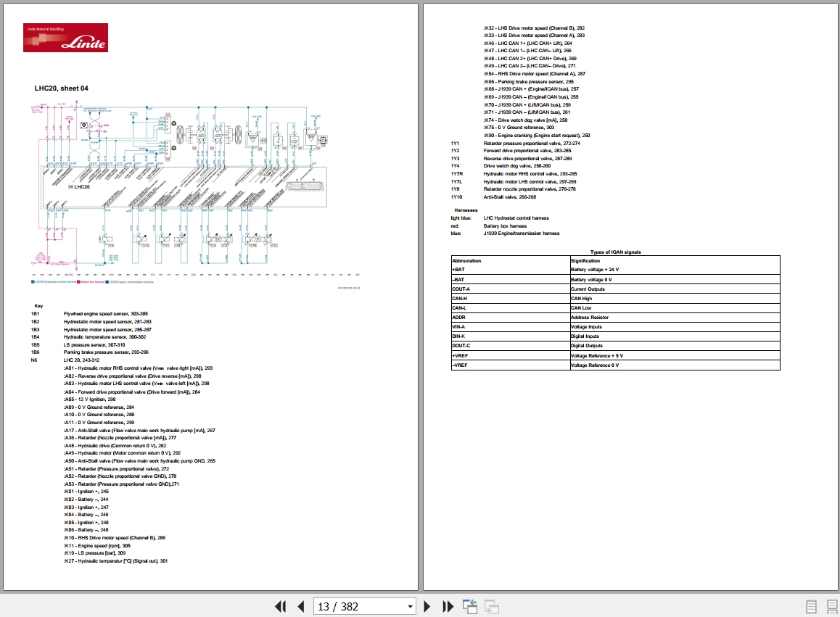This screenshot has width=840, height=617.
Task: Select the line ':K02 - Battery –, 244'
Action: pyautogui.click(x=86, y=499)
